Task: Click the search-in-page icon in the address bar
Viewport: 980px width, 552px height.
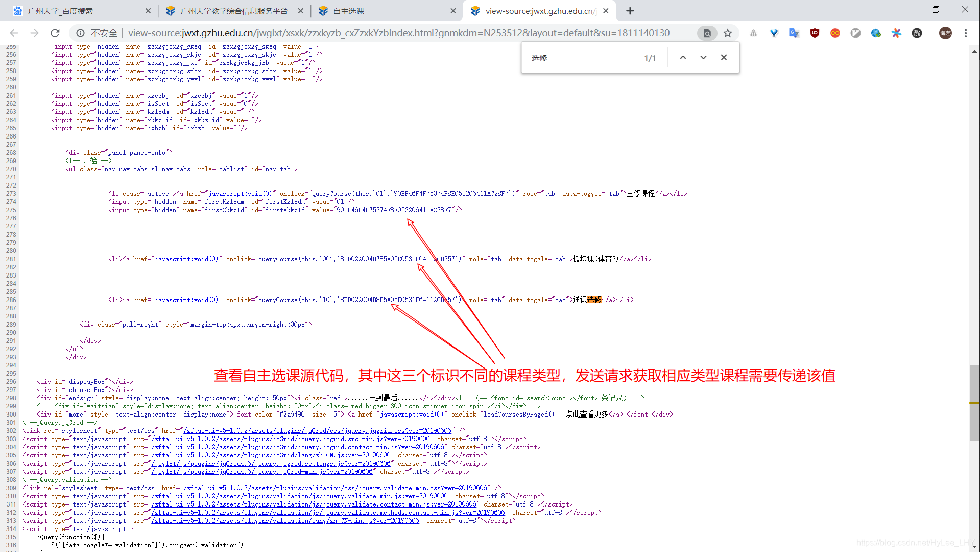Action: click(707, 33)
